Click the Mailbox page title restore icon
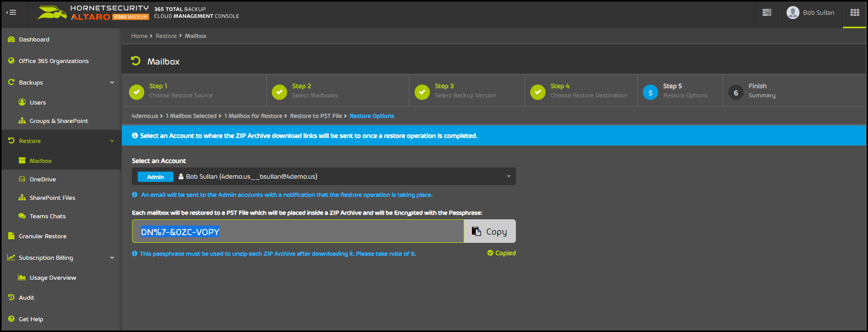The width and height of the screenshot is (868, 332). pyautogui.click(x=136, y=61)
